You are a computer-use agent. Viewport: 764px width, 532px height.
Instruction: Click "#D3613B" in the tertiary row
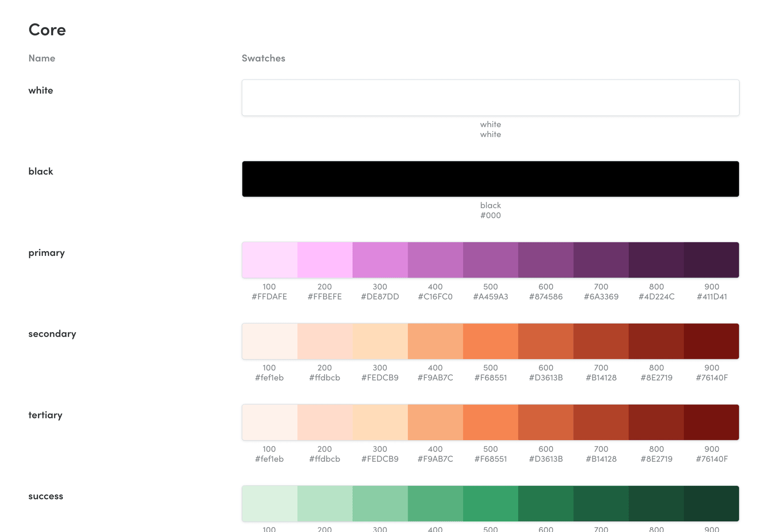pyautogui.click(x=546, y=459)
